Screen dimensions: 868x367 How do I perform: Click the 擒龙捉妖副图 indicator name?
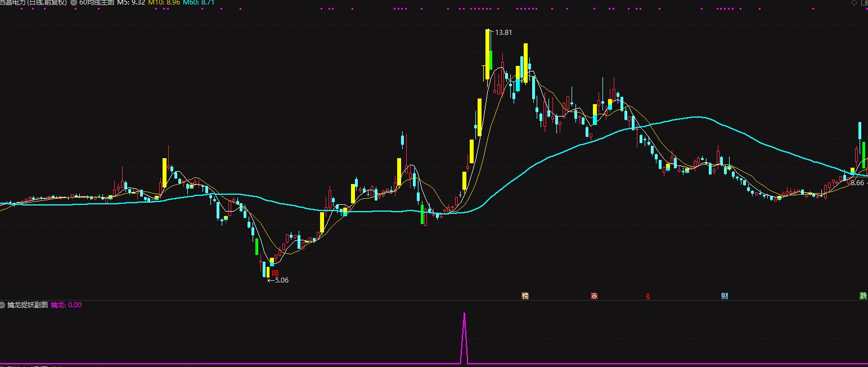(x=28, y=305)
